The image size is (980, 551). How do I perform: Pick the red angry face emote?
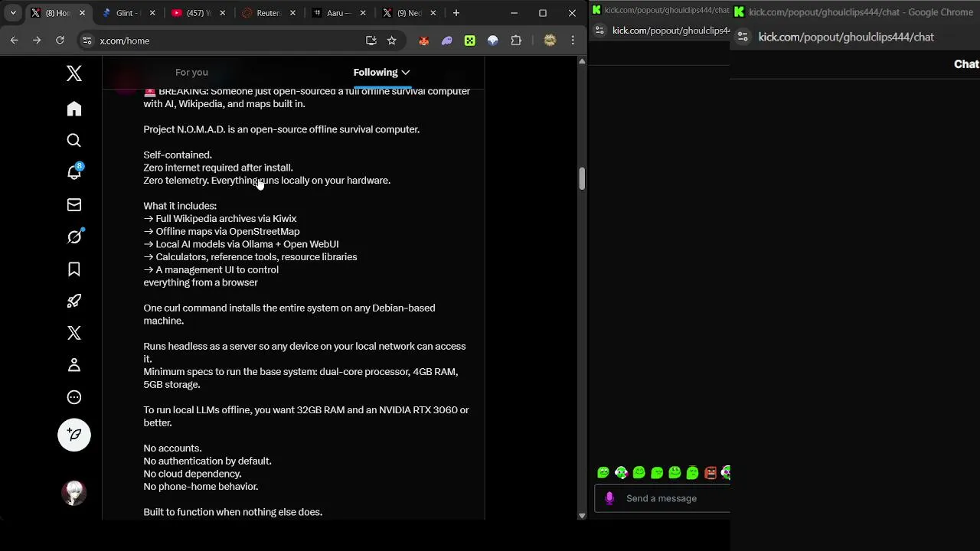[710, 473]
